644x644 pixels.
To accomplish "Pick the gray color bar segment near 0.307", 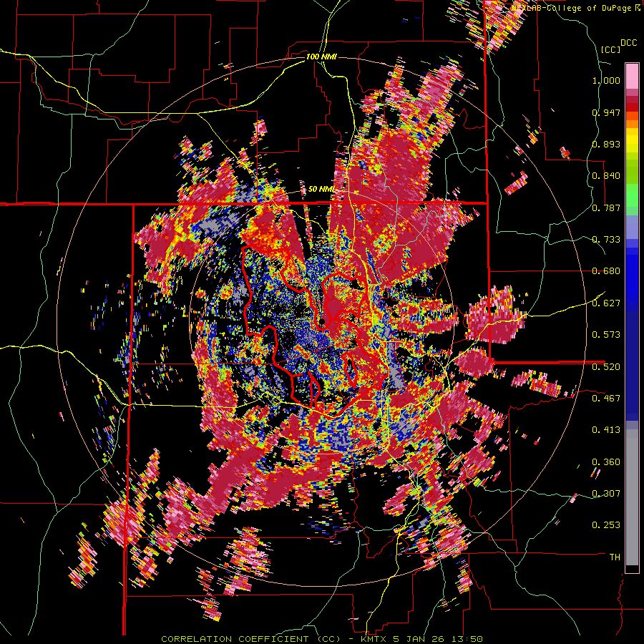I will tap(632, 497).
